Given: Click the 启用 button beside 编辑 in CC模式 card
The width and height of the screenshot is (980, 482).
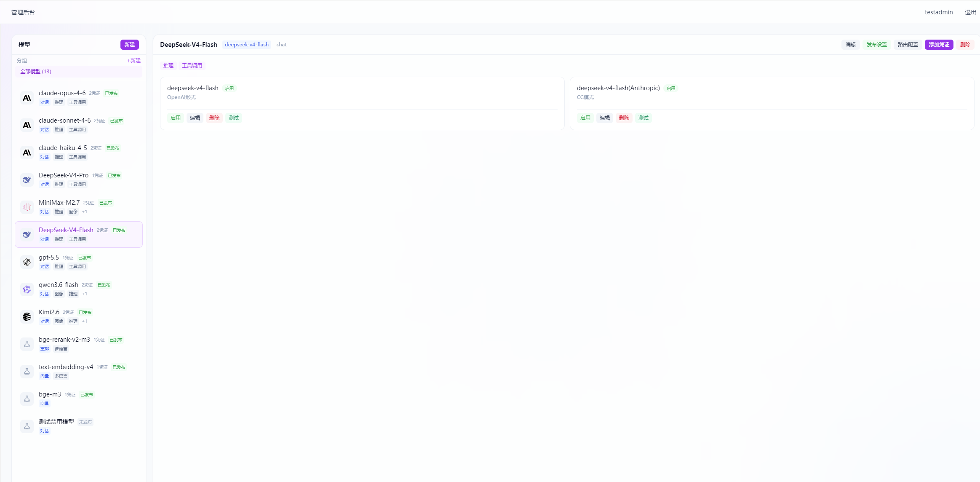Looking at the screenshot, I should point(585,118).
